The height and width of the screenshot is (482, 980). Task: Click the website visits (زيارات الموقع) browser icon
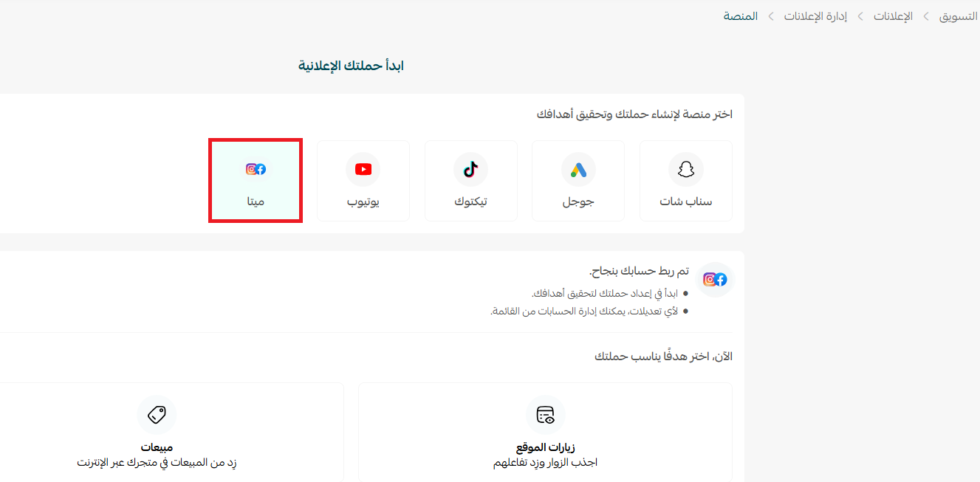545,415
